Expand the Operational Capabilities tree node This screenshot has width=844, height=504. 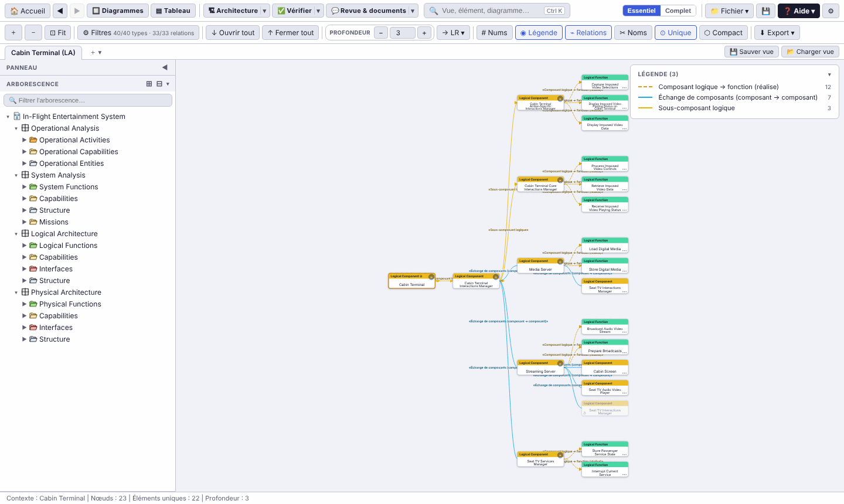click(x=24, y=151)
